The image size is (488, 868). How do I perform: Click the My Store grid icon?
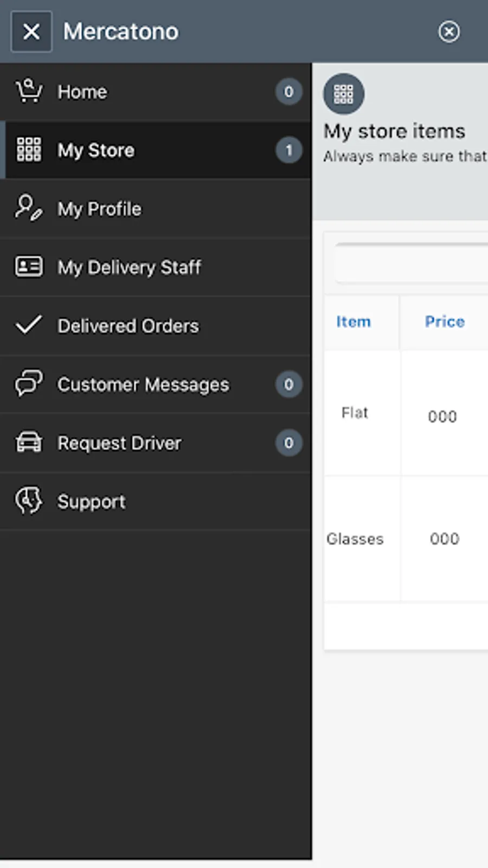[29, 150]
